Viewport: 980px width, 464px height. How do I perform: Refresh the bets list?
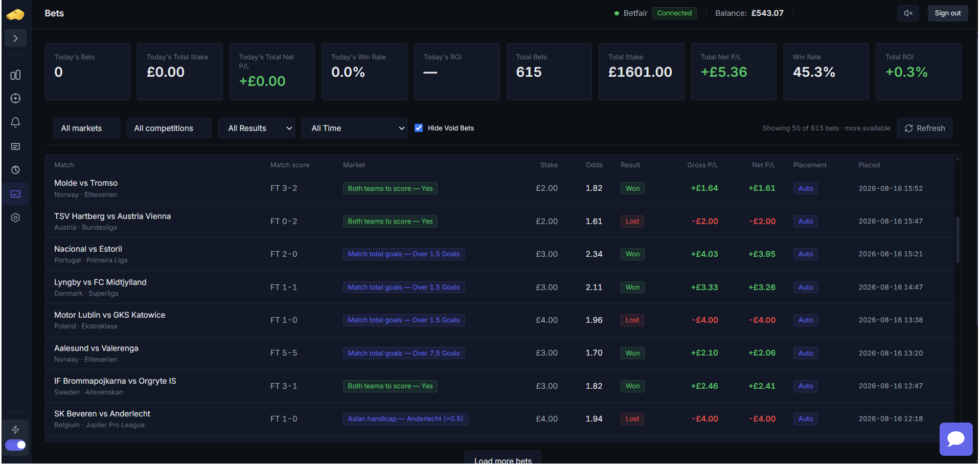tap(924, 128)
